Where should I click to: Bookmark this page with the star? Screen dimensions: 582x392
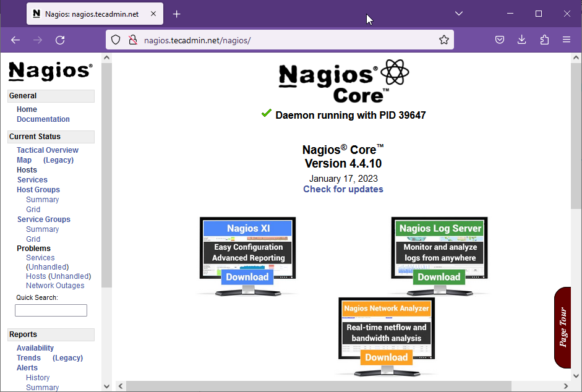pos(444,40)
